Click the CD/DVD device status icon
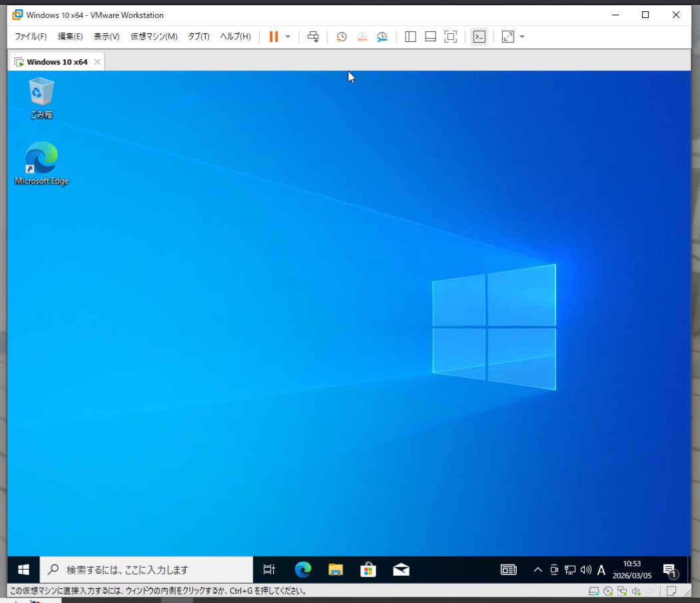The height and width of the screenshot is (603, 700). pos(608,591)
